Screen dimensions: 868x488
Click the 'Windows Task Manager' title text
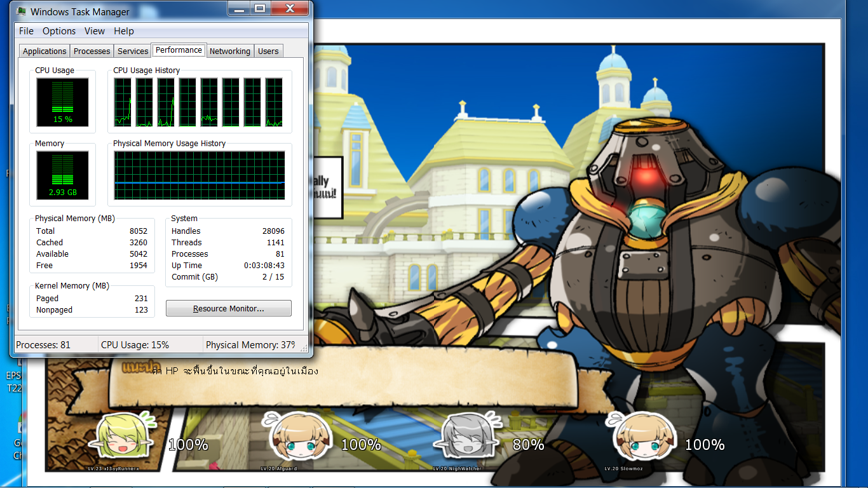pyautogui.click(x=80, y=11)
